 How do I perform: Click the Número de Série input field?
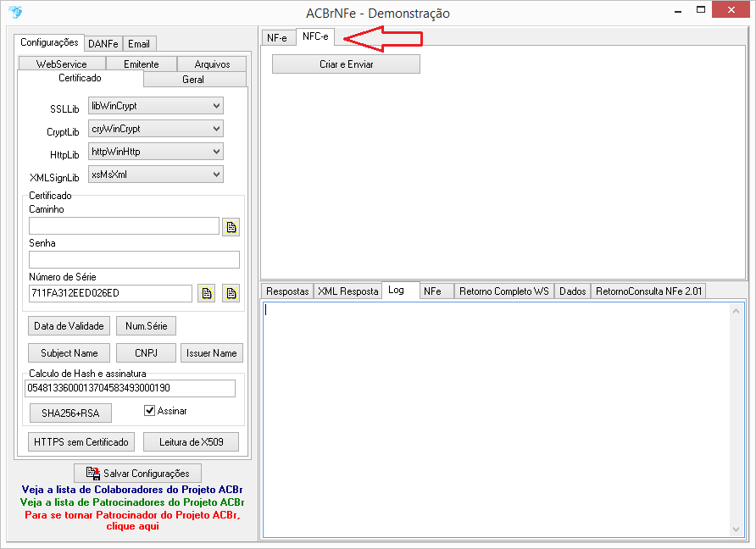point(110,293)
